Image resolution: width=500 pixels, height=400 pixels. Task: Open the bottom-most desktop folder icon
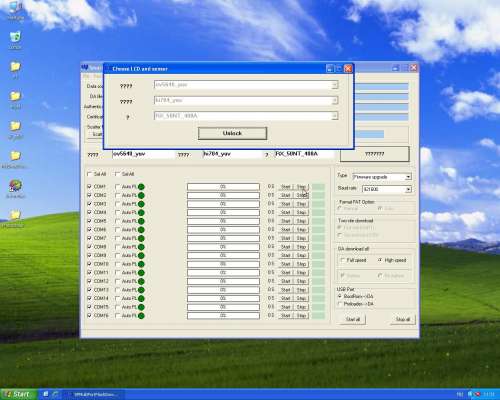(15, 218)
